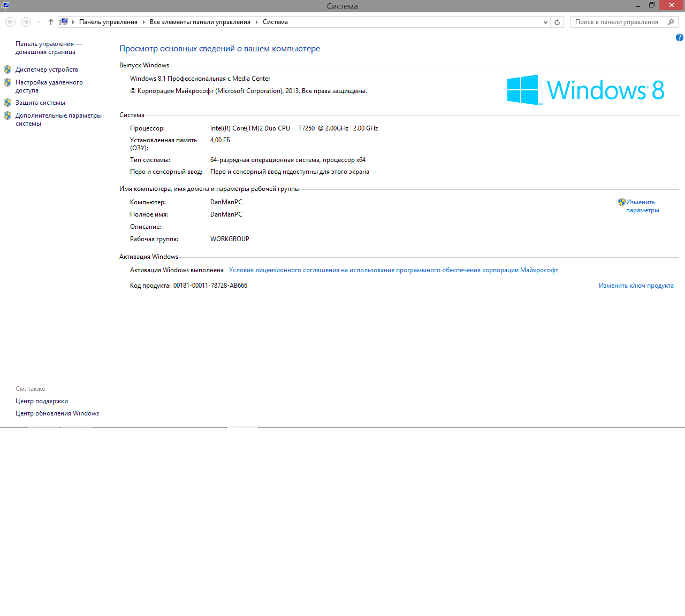The width and height of the screenshot is (685, 616).
Task: Click shield icon beside 'Защита системы'
Action: click(7, 103)
